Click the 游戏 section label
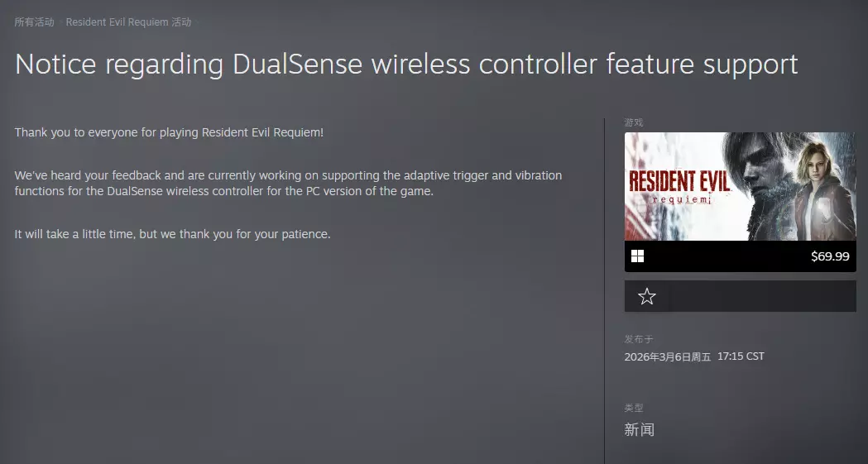The height and width of the screenshot is (464, 868). 634,122
